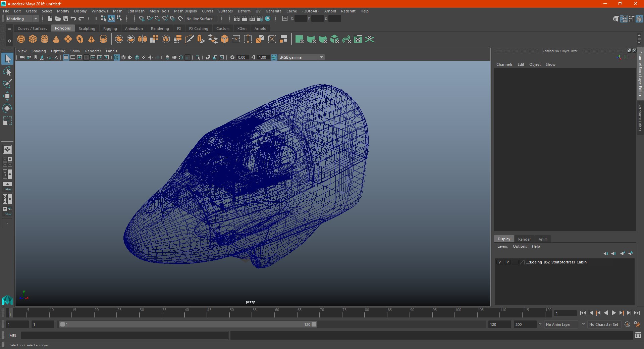This screenshot has width=644, height=349.
Task: Click the Extrude shelf icon
Action: pyautogui.click(x=201, y=39)
